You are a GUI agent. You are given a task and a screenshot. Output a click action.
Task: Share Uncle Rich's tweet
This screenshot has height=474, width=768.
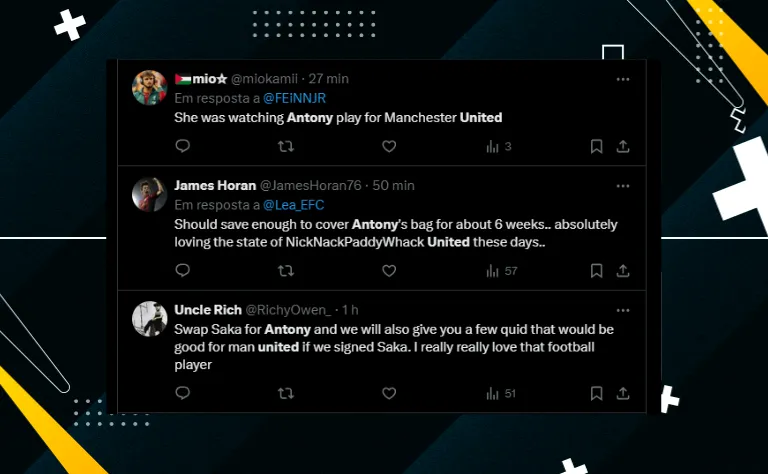coord(622,393)
